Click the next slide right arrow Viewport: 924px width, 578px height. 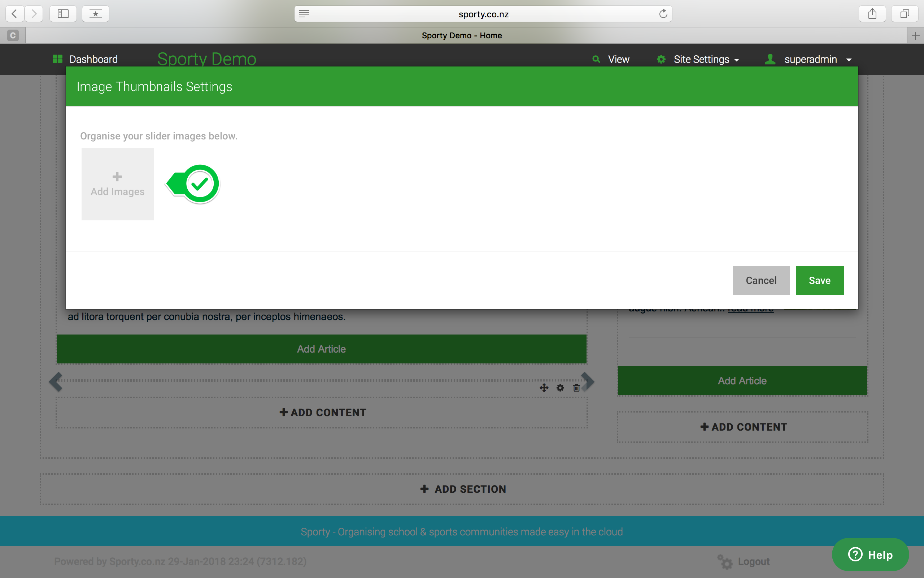tap(588, 381)
